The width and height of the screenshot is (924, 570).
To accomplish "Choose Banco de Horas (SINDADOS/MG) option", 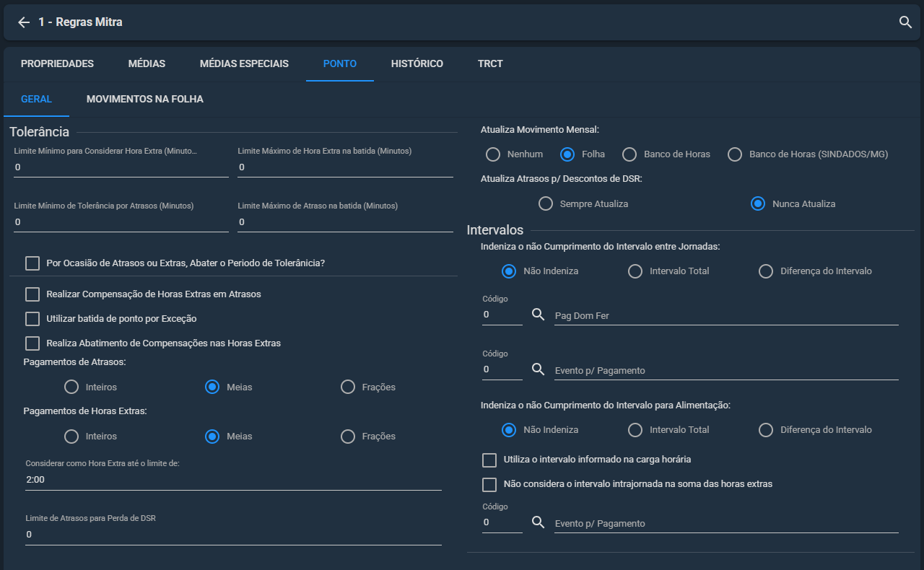I will point(735,154).
